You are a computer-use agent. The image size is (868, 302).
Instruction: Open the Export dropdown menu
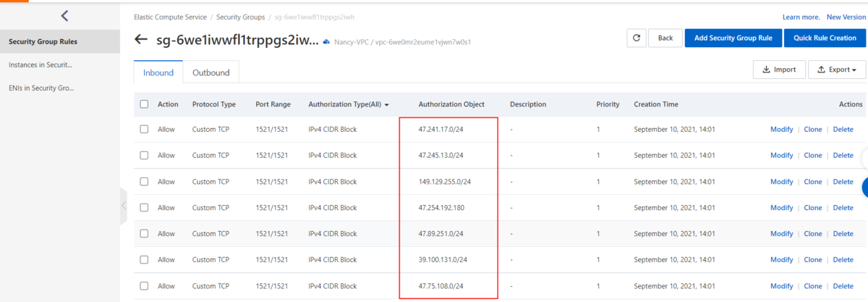coord(837,70)
